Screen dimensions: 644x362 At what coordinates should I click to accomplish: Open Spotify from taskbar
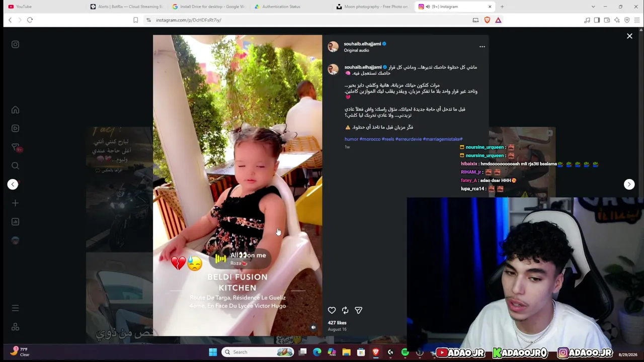tap(405, 352)
